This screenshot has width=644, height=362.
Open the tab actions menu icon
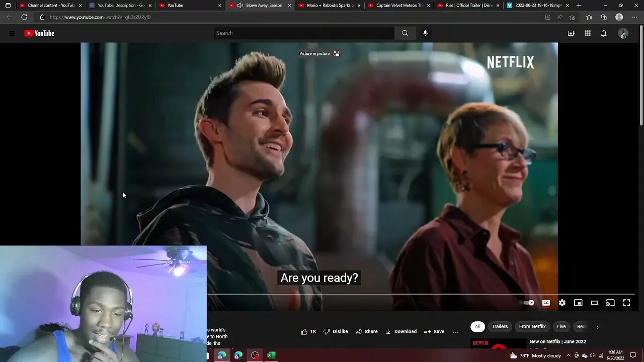[8, 6]
